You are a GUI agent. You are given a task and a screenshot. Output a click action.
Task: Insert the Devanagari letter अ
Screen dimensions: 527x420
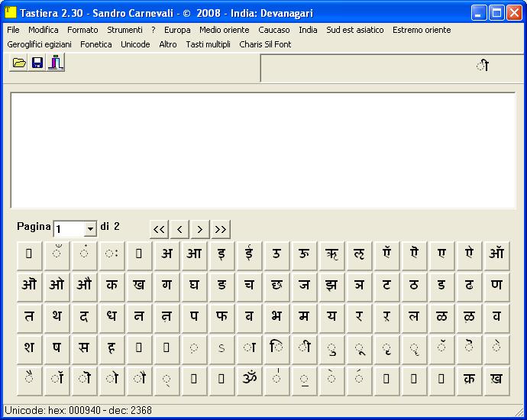(x=167, y=256)
